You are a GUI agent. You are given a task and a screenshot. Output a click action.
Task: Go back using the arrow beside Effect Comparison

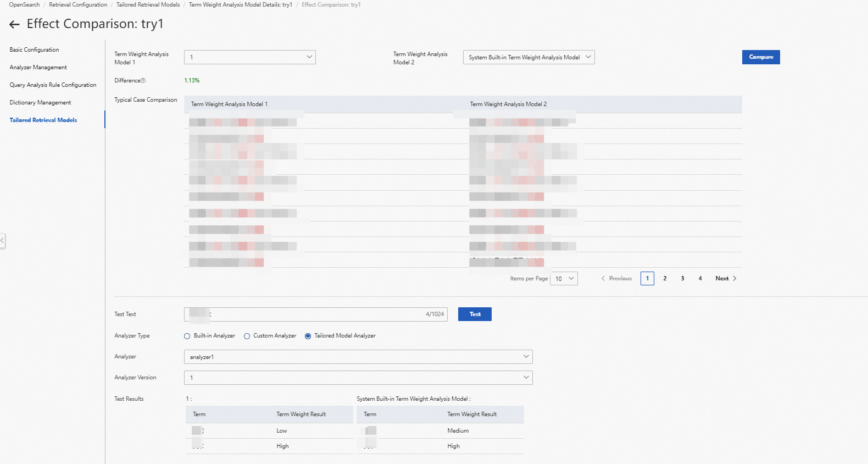point(15,24)
